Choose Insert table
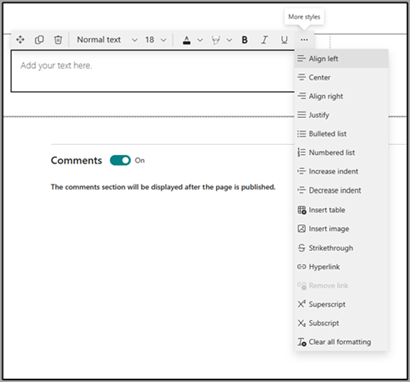Image resolution: width=410 pixels, height=382 pixels. click(x=341, y=210)
